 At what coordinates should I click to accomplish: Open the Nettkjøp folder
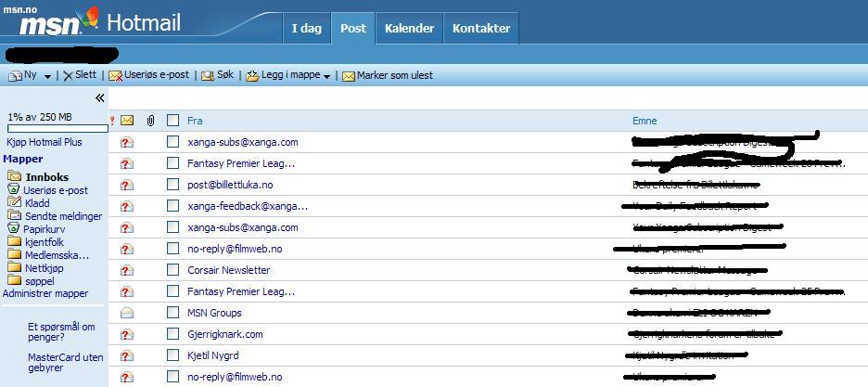[x=45, y=268]
